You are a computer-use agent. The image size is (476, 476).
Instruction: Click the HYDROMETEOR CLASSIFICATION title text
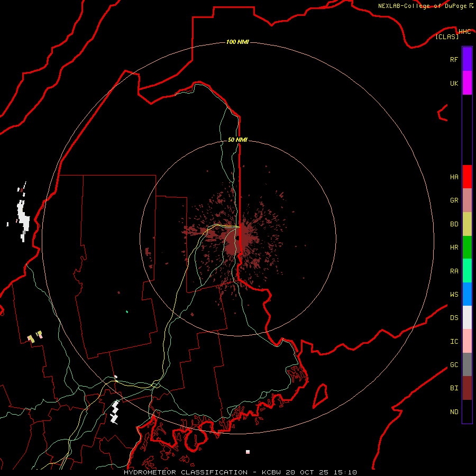coord(186,472)
